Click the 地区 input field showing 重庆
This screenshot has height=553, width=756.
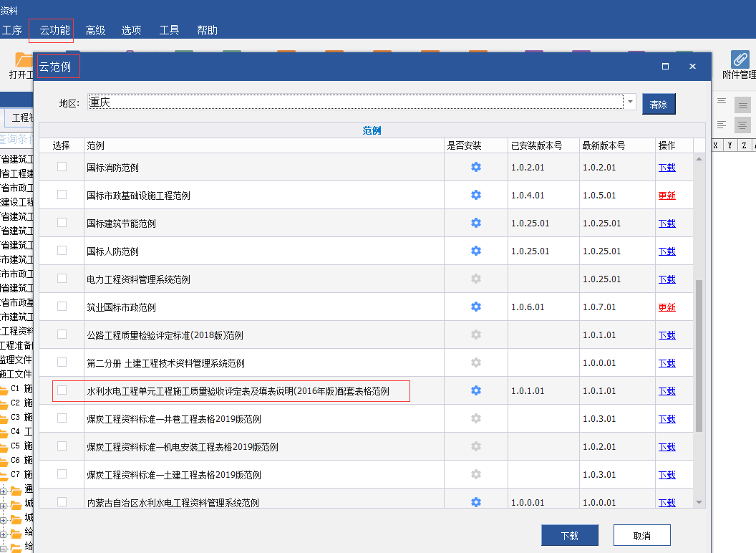coord(356,102)
